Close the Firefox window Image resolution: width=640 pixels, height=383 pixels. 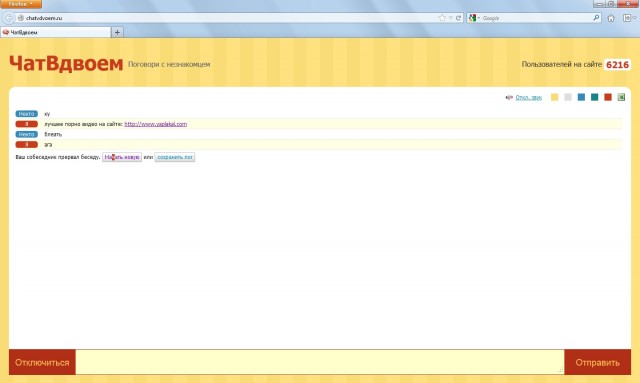point(628,4)
